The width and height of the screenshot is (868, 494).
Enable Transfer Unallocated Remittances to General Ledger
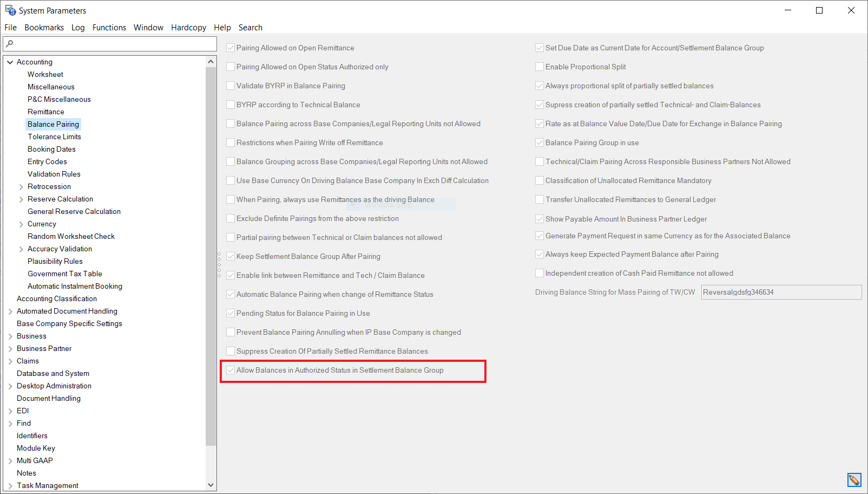(540, 199)
